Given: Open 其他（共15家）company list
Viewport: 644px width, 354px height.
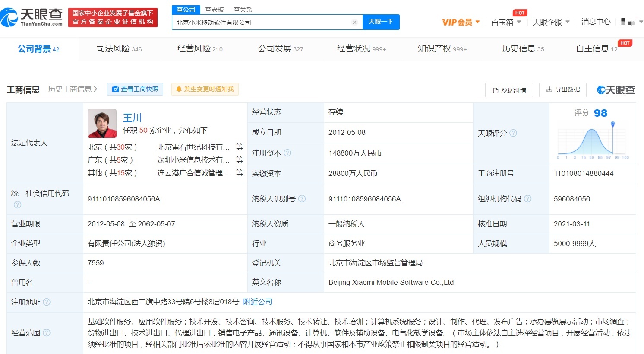Looking at the screenshot, I should [x=112, y=173].
